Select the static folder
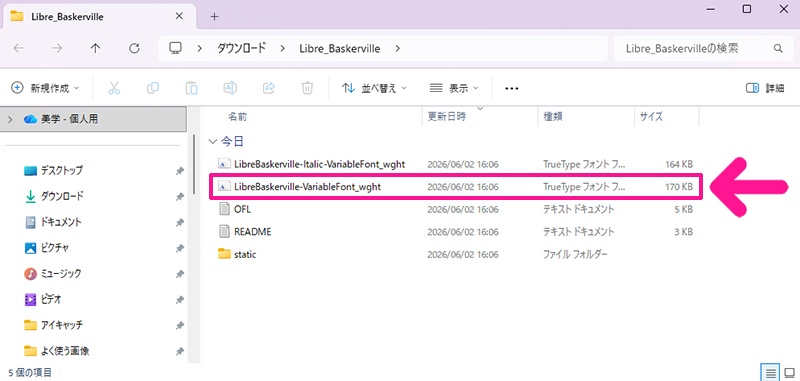The width and height of the screenshot is (800, 381). point(245,254)
